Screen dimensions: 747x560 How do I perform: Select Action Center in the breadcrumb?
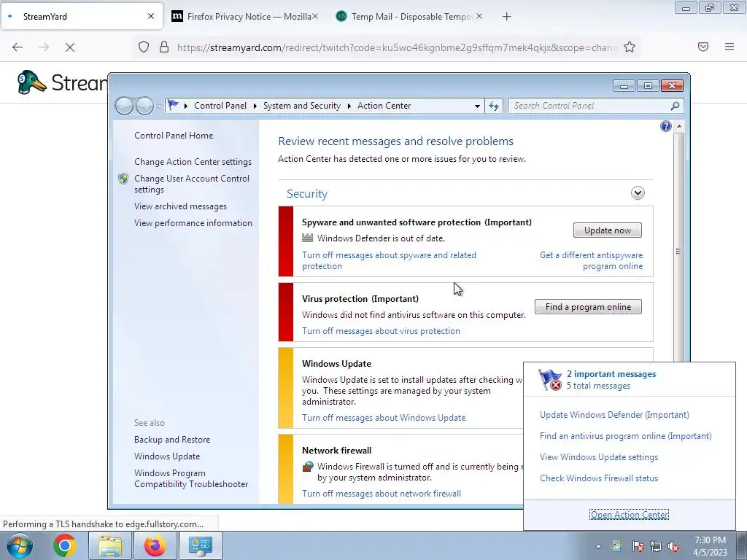[x=384, y=106]
